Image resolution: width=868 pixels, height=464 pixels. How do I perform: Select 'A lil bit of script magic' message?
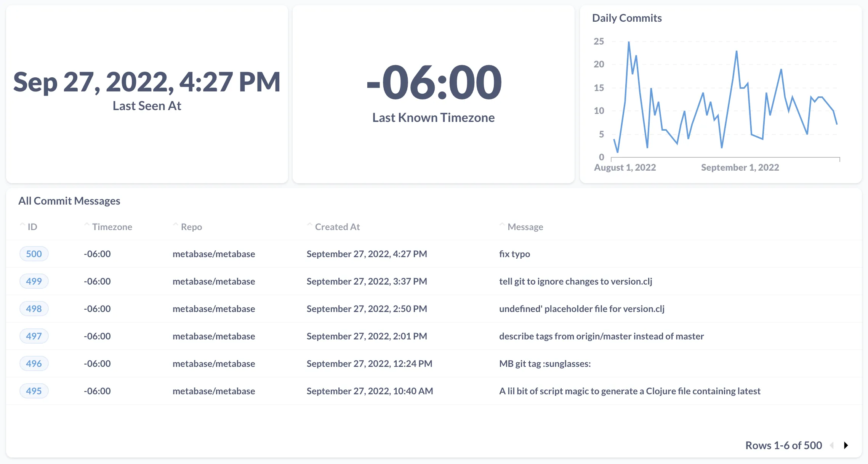click(629, 391)
